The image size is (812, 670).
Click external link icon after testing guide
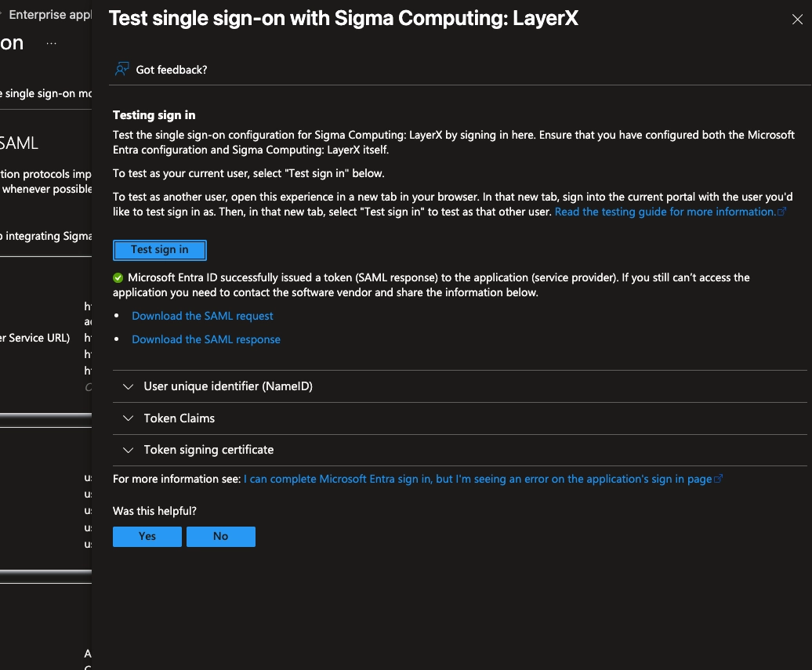tap(781, 212)
